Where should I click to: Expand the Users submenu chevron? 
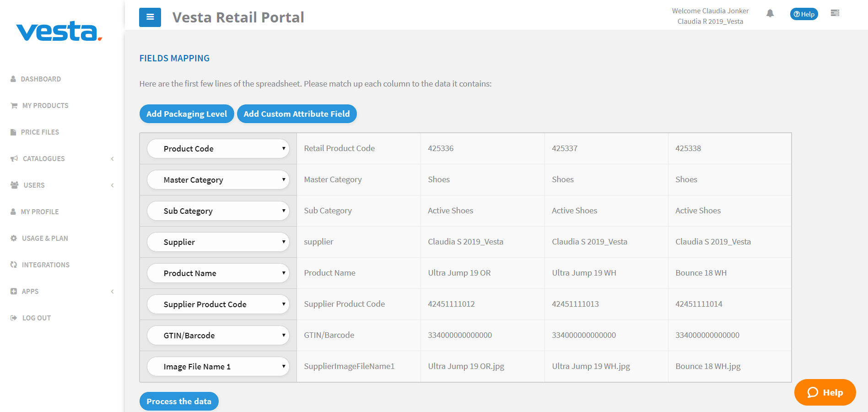click(x=112, y=185)
